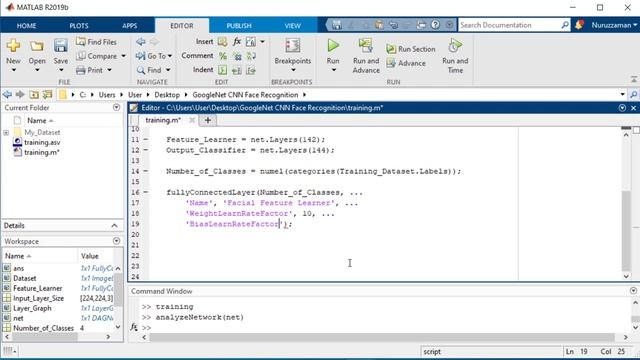Image resolution: width=640 pixels, height=360 pixels.
Task: Select the Feature_Learner workspace variable
Action: [x=38, y=288]
